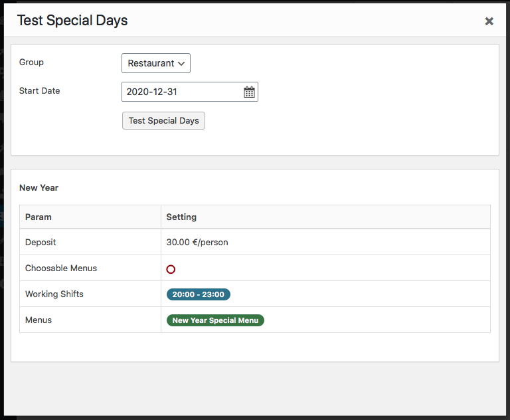The image size is (510, 420).
Task: Click the Deposit row label
Action: point(41,243)
